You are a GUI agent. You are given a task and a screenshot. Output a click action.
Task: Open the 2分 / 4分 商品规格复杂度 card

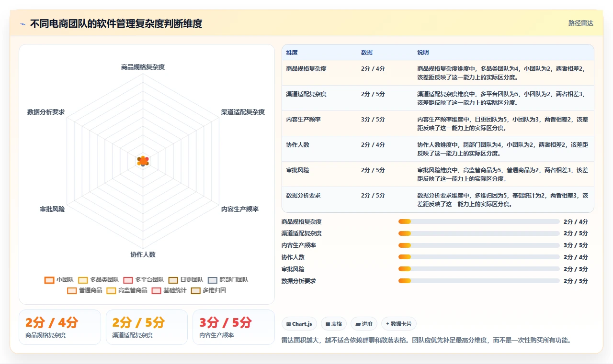60,327
